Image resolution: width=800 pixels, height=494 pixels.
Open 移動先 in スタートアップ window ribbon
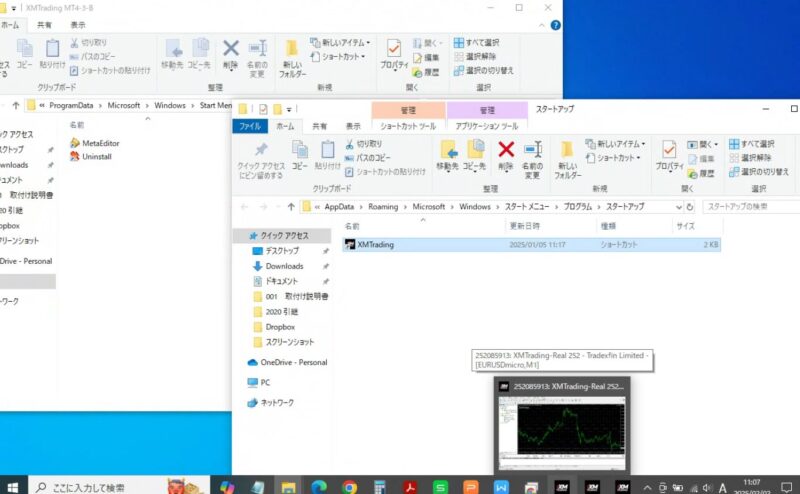click(447, 155)
